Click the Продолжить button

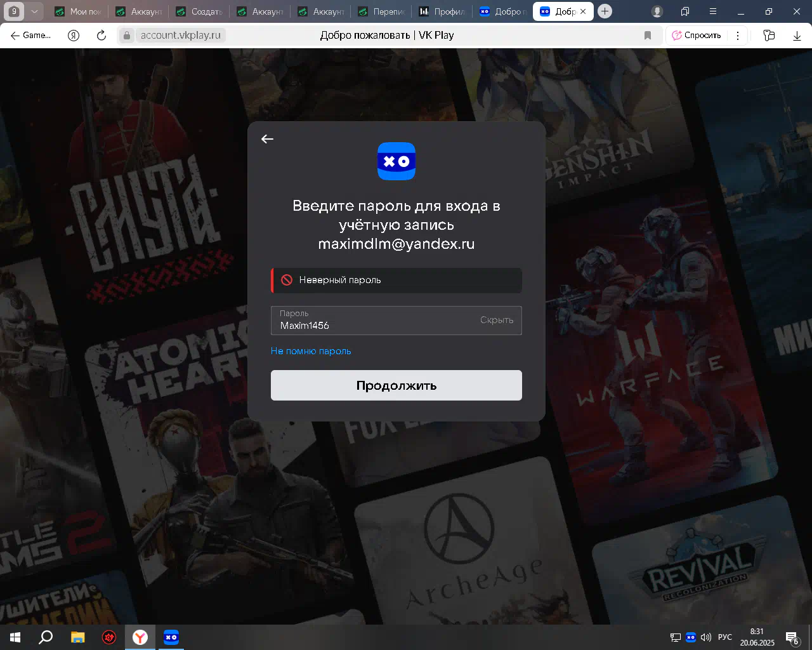coord(396,385)
